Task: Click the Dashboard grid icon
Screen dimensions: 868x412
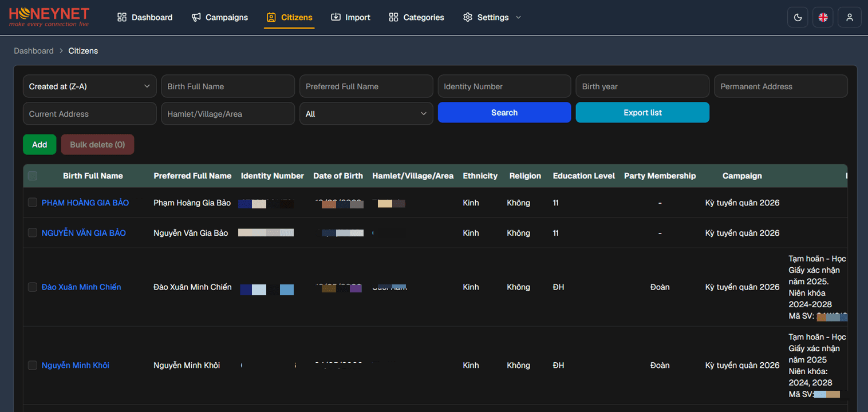Action: pos(122,17)
